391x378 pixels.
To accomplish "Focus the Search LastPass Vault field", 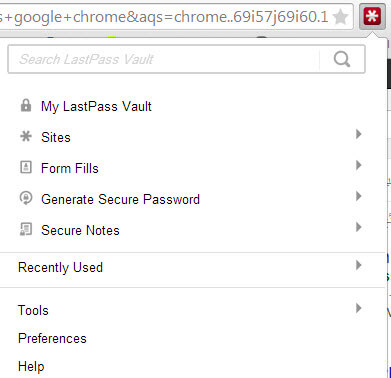I will coord(163,59).
